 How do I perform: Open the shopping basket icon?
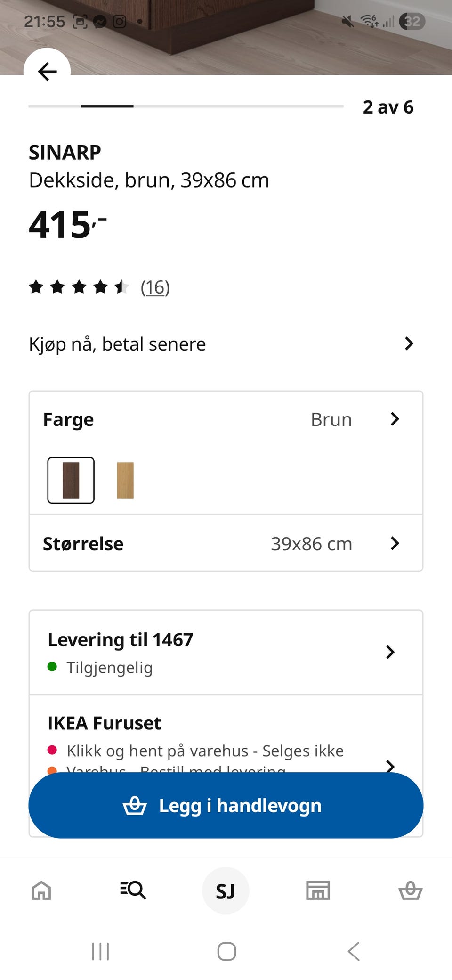[410, 890]
